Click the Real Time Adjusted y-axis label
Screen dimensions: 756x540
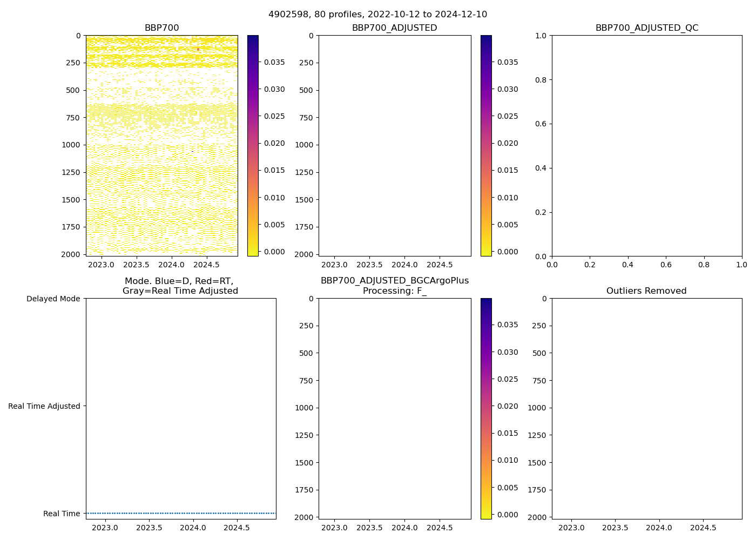(44, 406)
